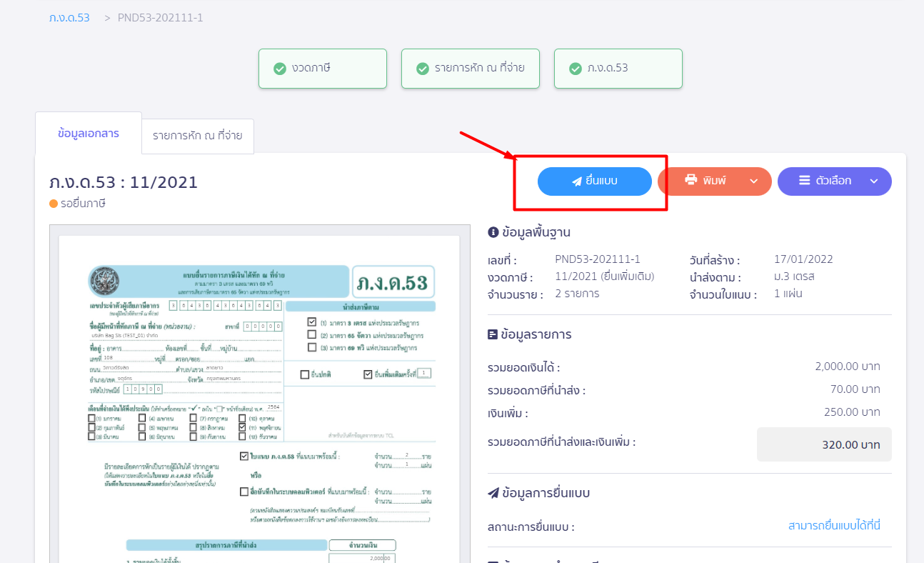Follow the สามารถยื่นแบบได้ที่นี่ link

pos(834,526)
